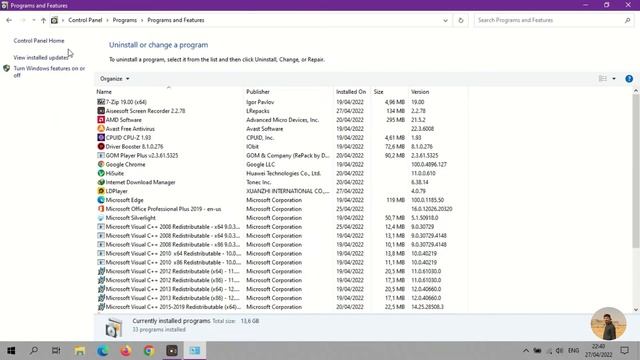The image size is (640, 360).
Task: Go back with the back arrow
Action: 9,20
